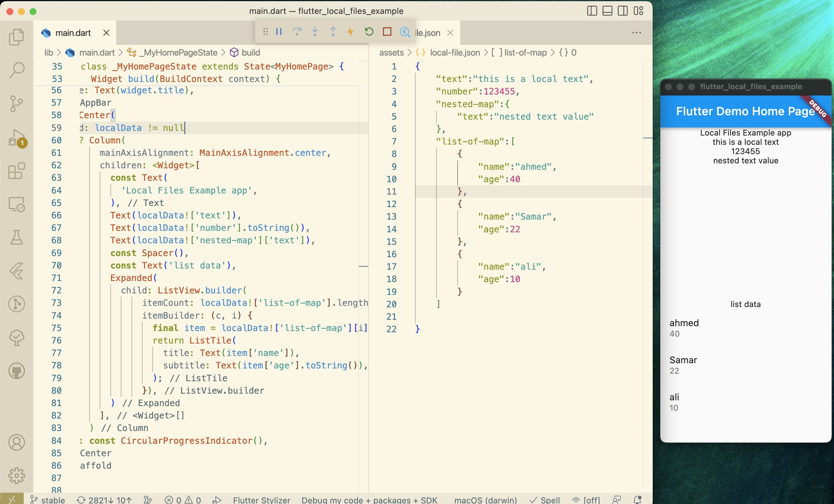Click the macOS (darwin) device selector
Screen dimensions: 834x504
click(x=485, y=500)
